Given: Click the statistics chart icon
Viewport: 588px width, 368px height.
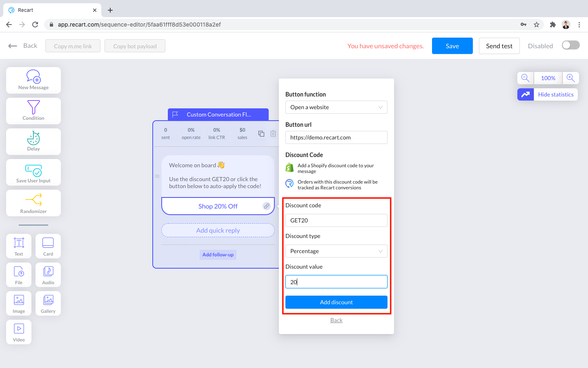Looking at the screenshot, I should (526, 94).
